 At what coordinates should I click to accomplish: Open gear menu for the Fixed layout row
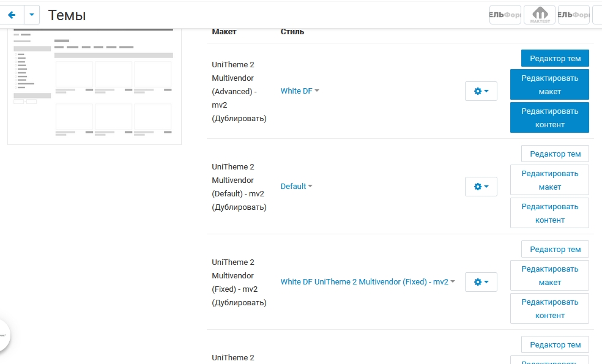coord(481,282)
